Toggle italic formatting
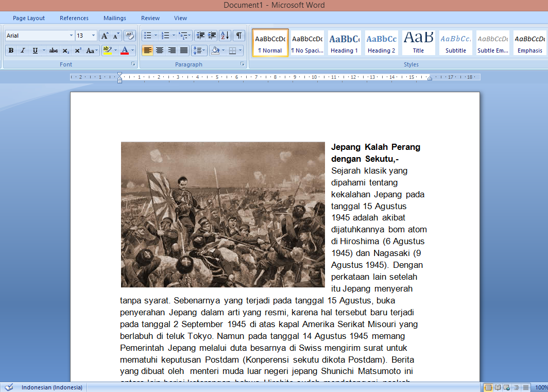The width and height of the screenshot is (548, 392). (x=23, y=50)
